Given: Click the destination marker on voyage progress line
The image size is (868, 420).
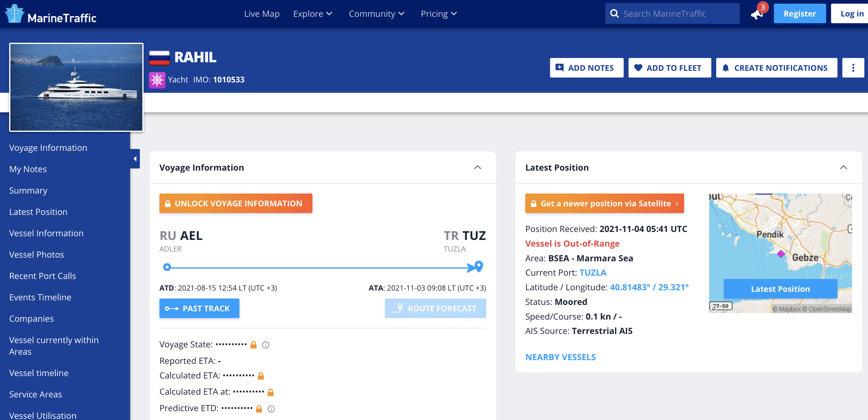Looking at the screenshot, I should [479, 266].
